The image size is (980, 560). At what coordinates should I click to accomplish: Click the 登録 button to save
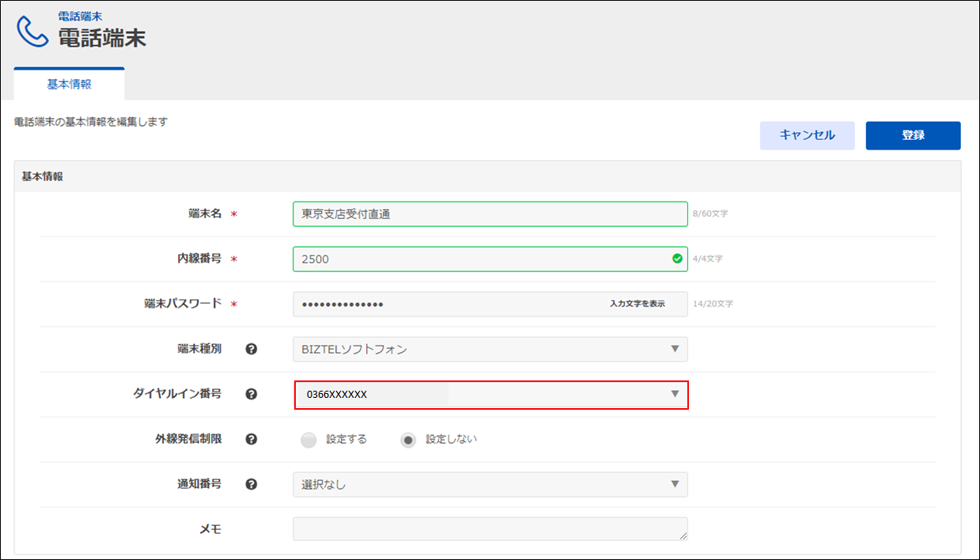pos(913,135)
